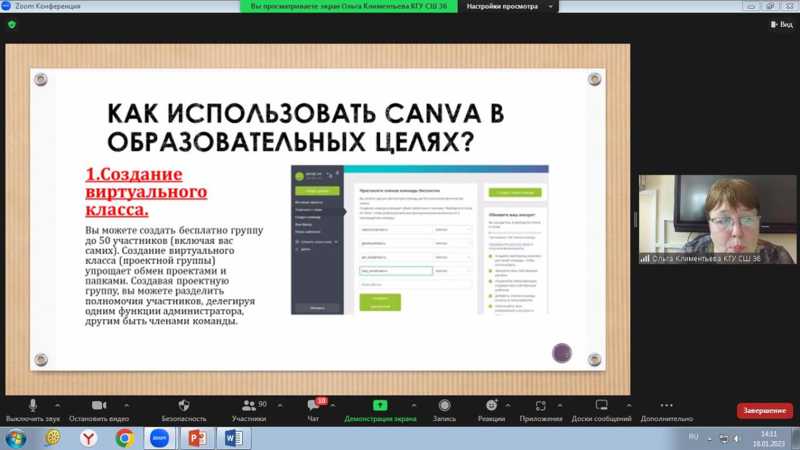Click the green encryption shield icon
800x450 pixels.
coord(12,24)
